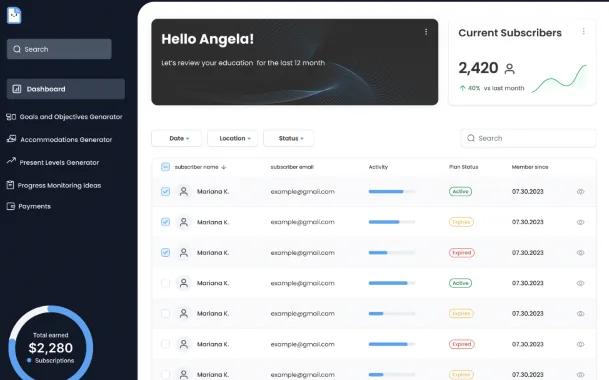Click the "Hello Angela!" heading
This screenshot has height=380, width=609.
[207, 39]
